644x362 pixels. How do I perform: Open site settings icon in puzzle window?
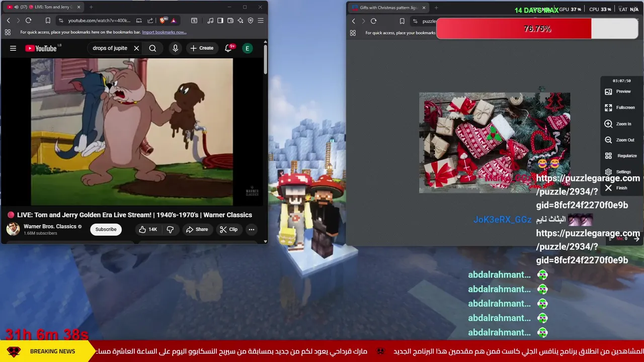pyautogui.click(x=415, y=21)
